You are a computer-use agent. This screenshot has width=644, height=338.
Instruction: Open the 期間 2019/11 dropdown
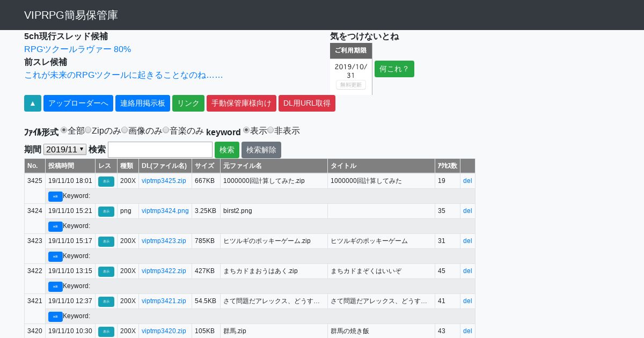(65, 149)
